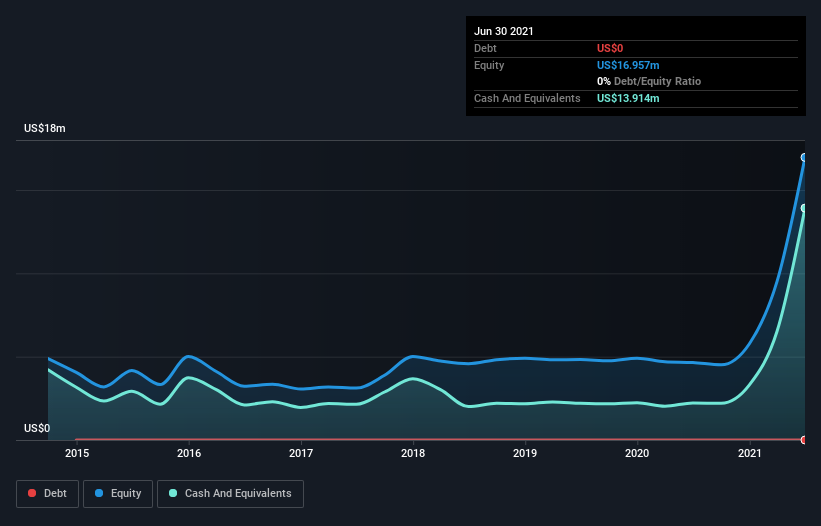Click the US$18m y-axis label
The height and width of the screenshot is (526, 821).
click(45, 129)
